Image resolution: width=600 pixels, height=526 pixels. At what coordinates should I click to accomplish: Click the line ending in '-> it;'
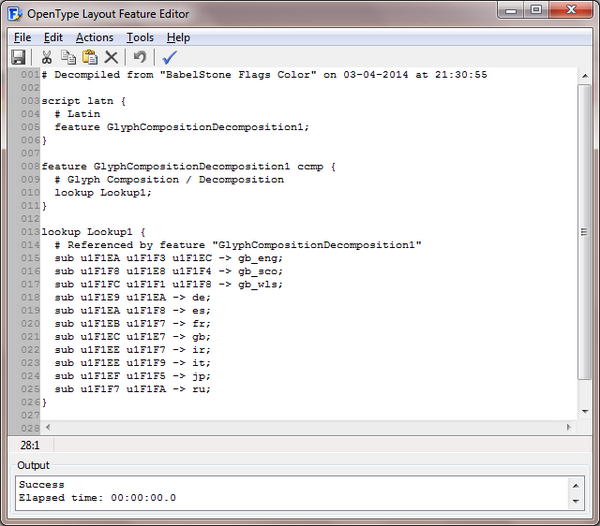(x=132, y=363)
